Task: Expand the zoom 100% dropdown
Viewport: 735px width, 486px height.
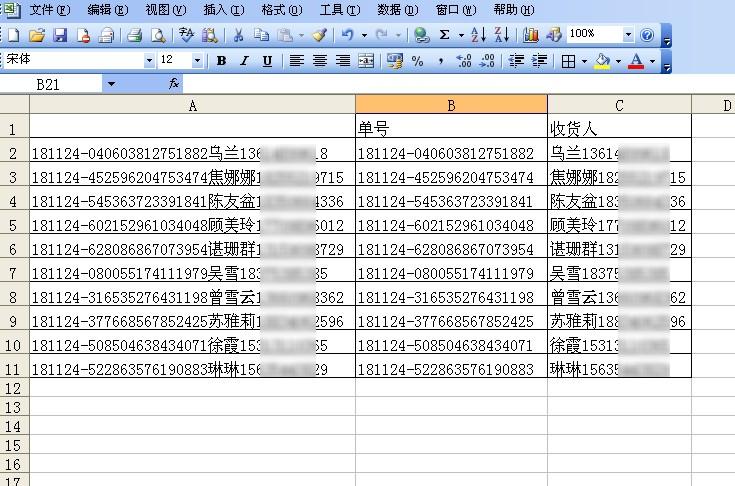Action: (628, 35)
